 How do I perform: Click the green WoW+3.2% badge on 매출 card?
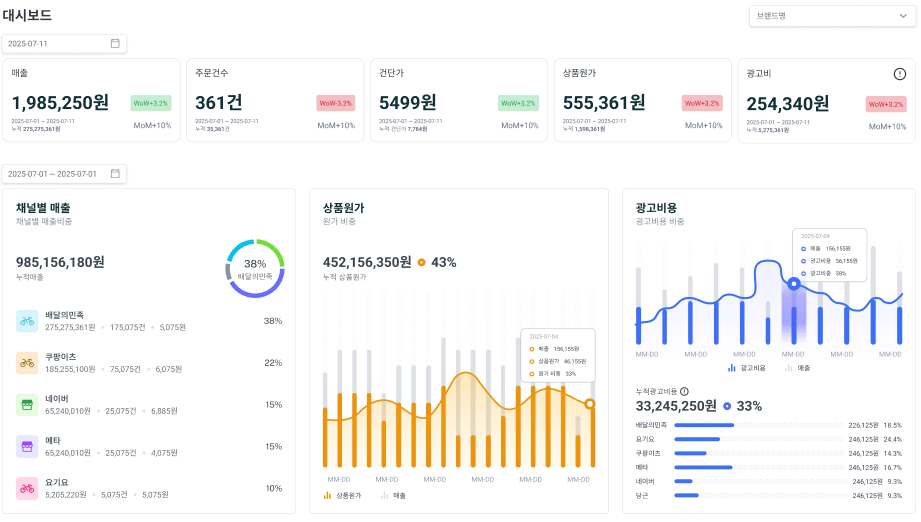150,103
